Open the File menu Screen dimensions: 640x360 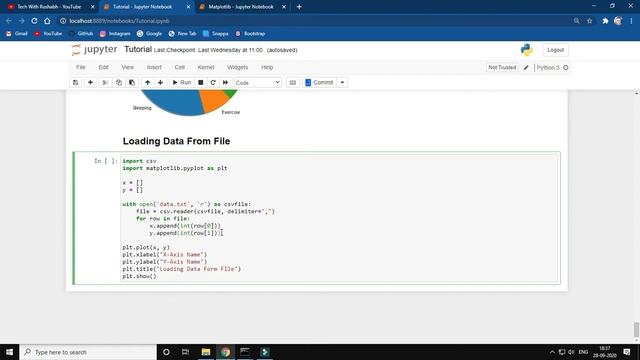[81, 67]
